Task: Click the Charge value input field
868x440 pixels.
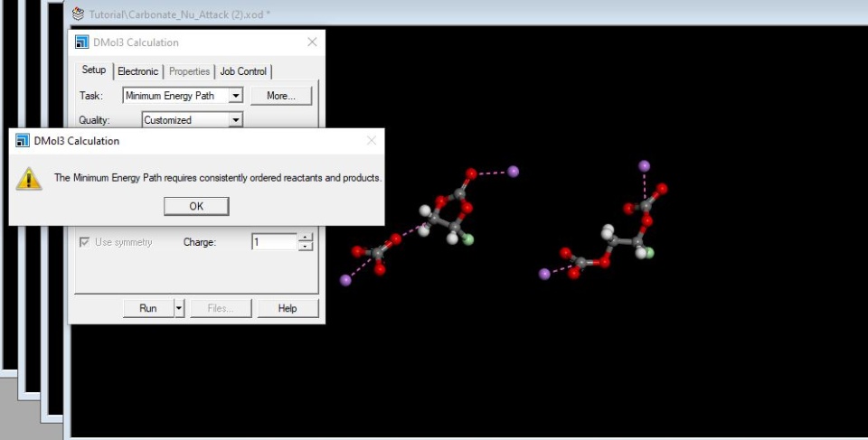Action: pos(275,242)
